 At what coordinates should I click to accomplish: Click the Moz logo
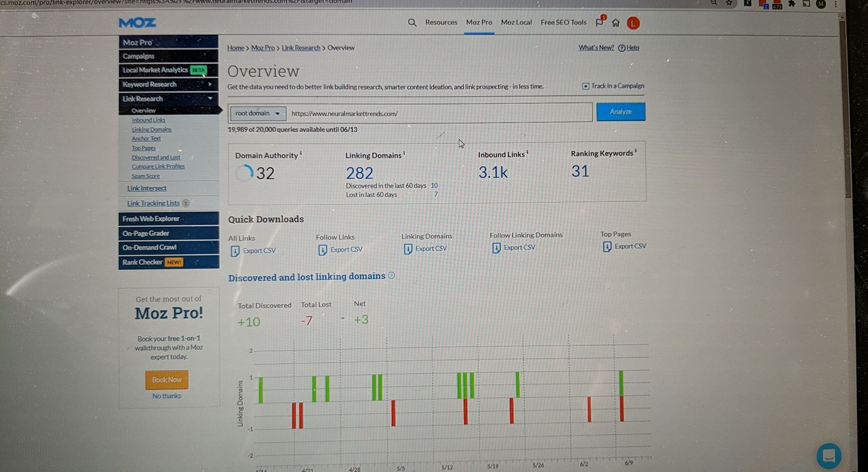click(x=137, y=23)
